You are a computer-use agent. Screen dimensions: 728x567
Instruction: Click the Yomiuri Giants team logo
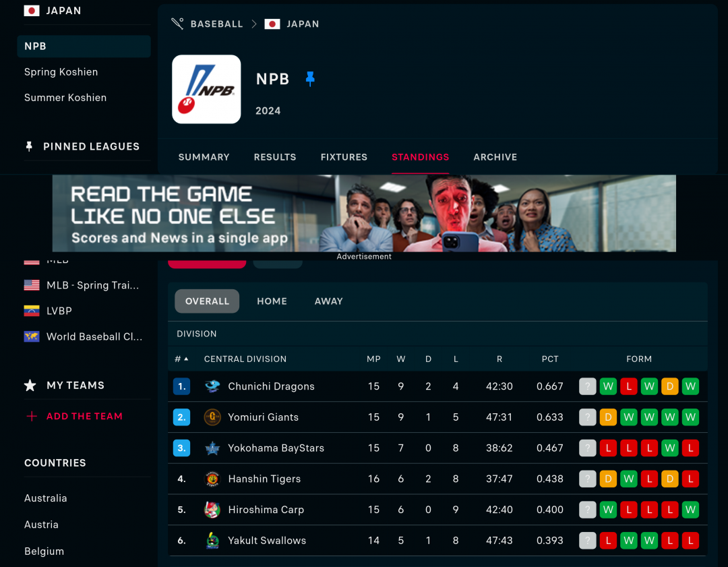click(x=212, y=417)
